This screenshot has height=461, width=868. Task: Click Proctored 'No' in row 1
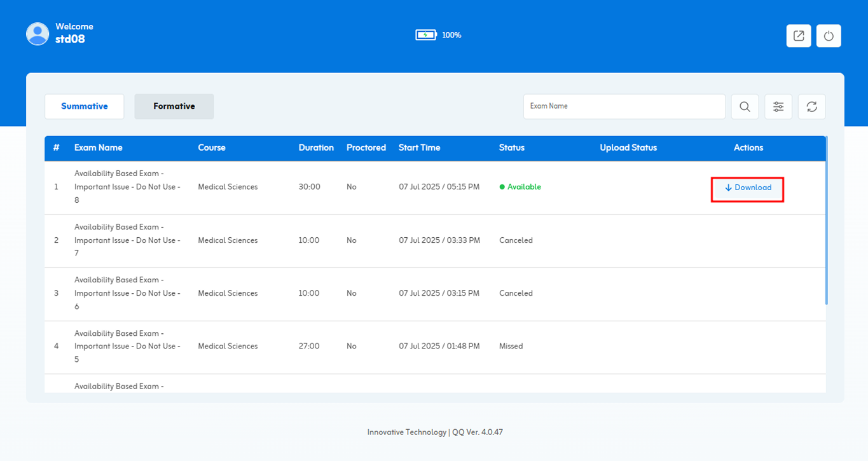point(352,187)
